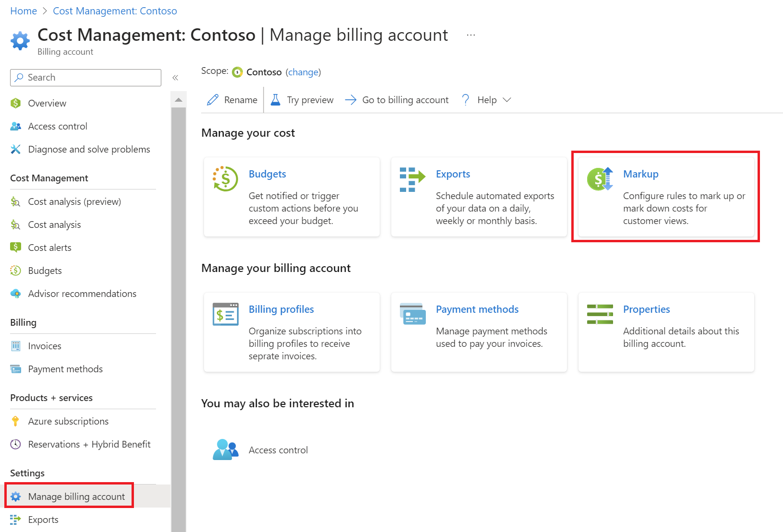The image size is (783, 532).
Task: Collapse the sidebar with double-chevron button
Action: coord(175,78)
